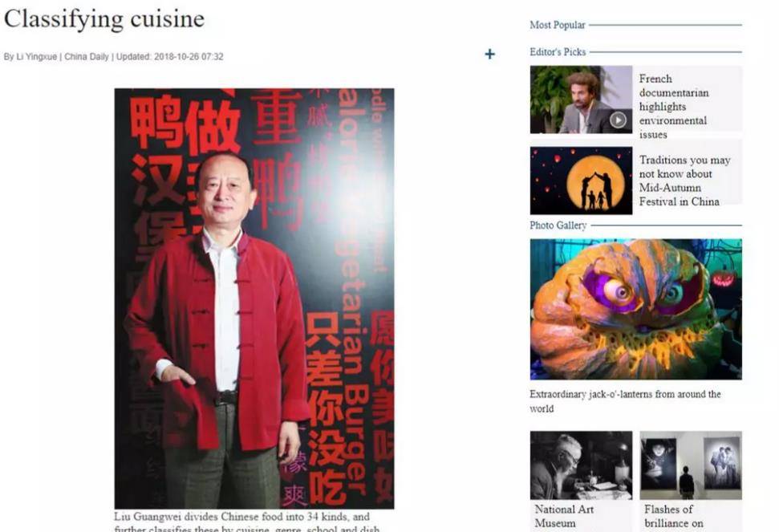Open 'French documentarian highlights environmental issues' link
The image size is (779, 532).
tap(674, 106)
